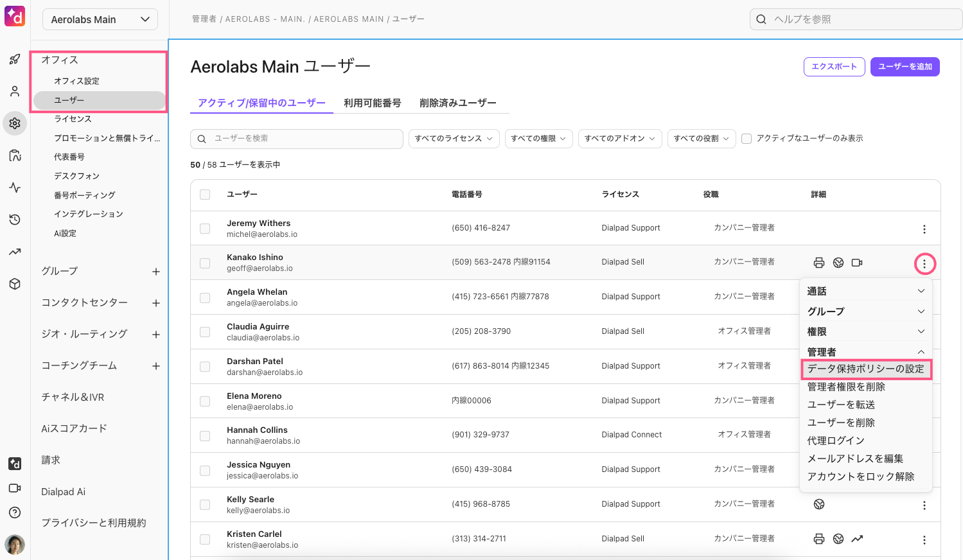Toggle the select-all checkbox in the table header

click(x=205, y=195)
